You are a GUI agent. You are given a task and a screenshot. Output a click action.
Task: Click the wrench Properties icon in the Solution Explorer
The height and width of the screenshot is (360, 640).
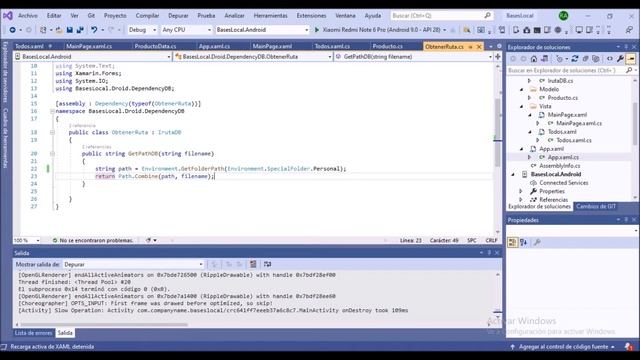620,59
